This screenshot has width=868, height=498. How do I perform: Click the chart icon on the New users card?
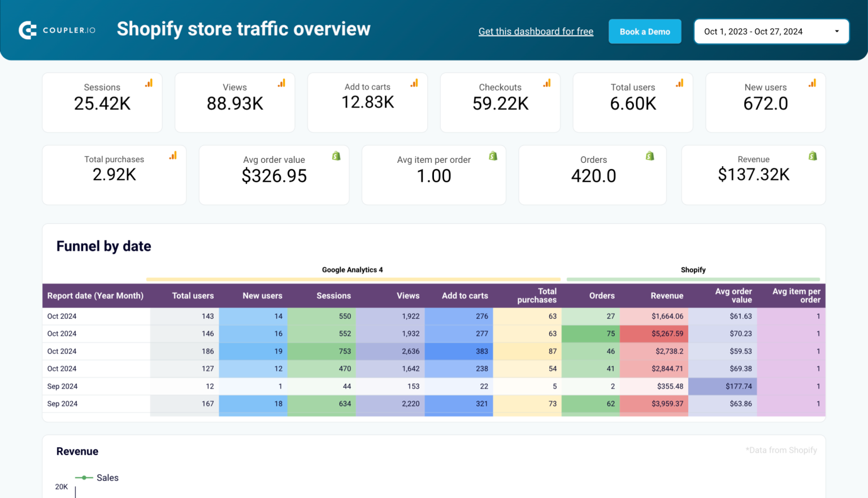pos(812,83)
